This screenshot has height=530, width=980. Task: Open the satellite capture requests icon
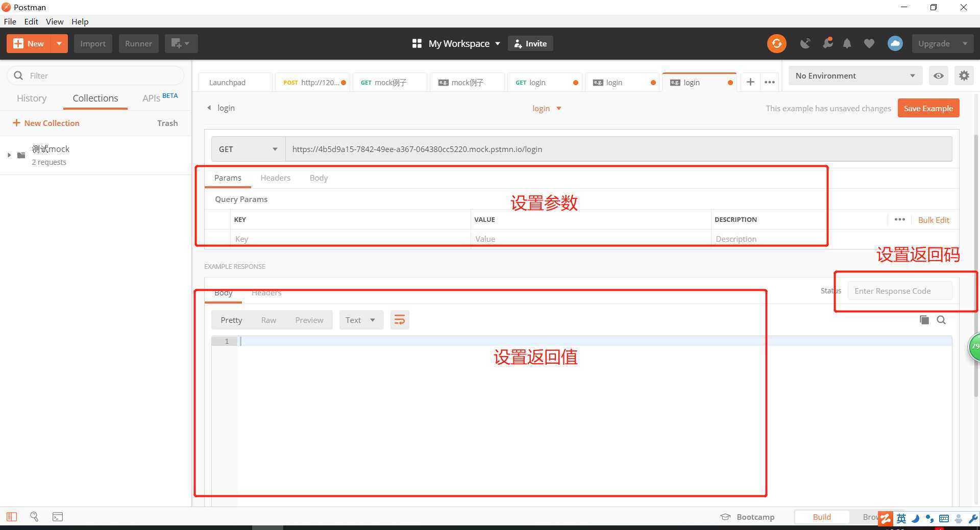[805, 43]
